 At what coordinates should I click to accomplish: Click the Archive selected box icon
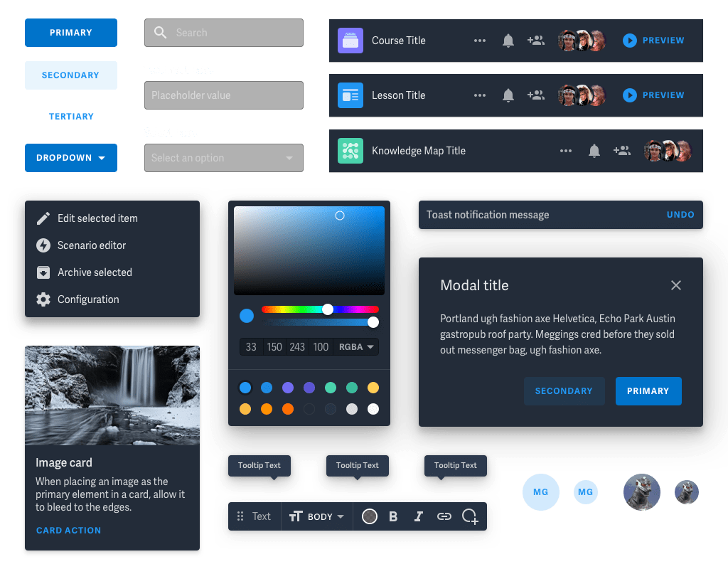coord(43,272)
